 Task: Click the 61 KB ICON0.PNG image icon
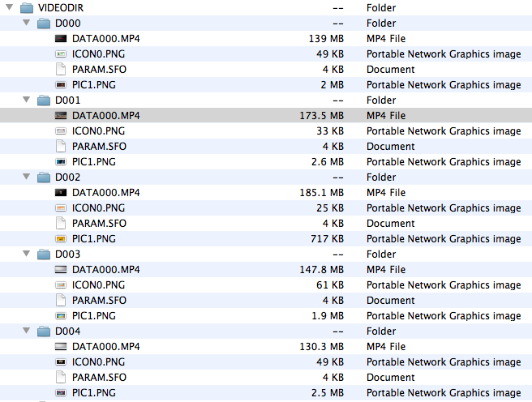pyautogui.click(x=61, y=284)
